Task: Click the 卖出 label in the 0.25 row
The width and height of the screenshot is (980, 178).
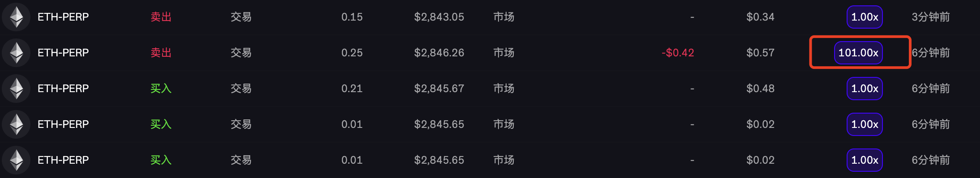Action: click(161, 53)
